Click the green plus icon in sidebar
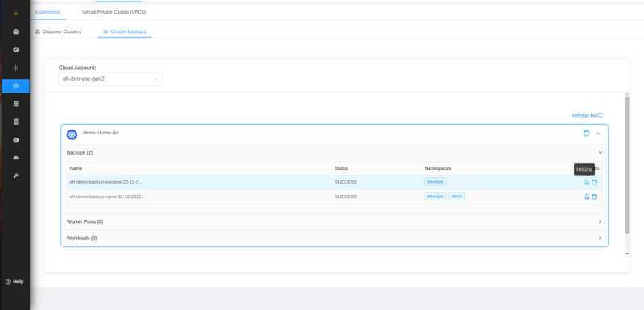The width and height of the screenshot is (644, 310). pos(16,14)
